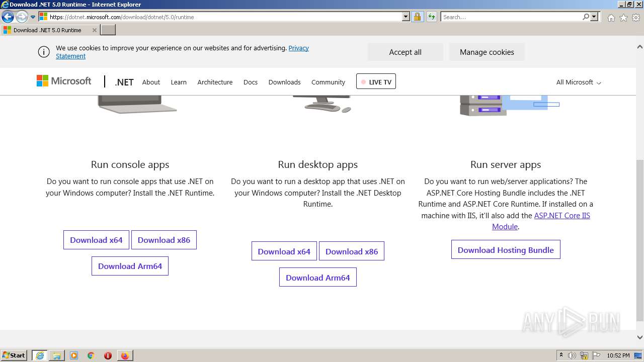Viewport: 644px width, 362px height.
Task: Open the Windows Start menu
Action: tap(14, 355)
